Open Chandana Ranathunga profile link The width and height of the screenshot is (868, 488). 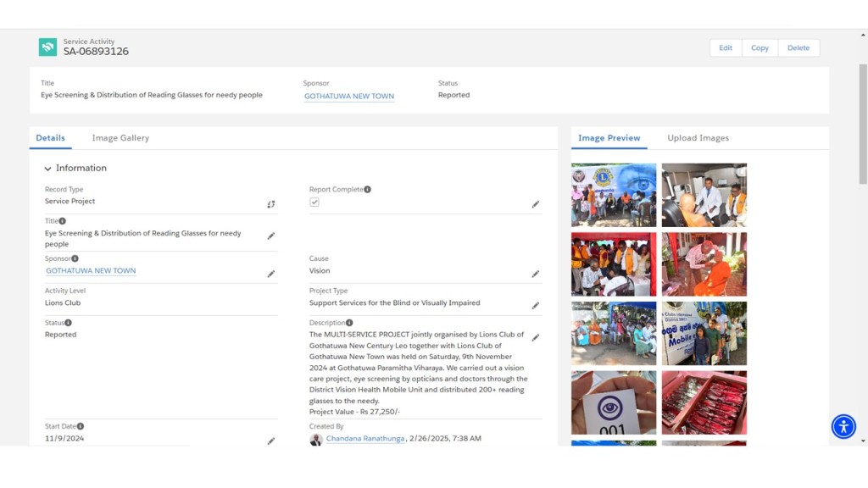coord(365,438)
